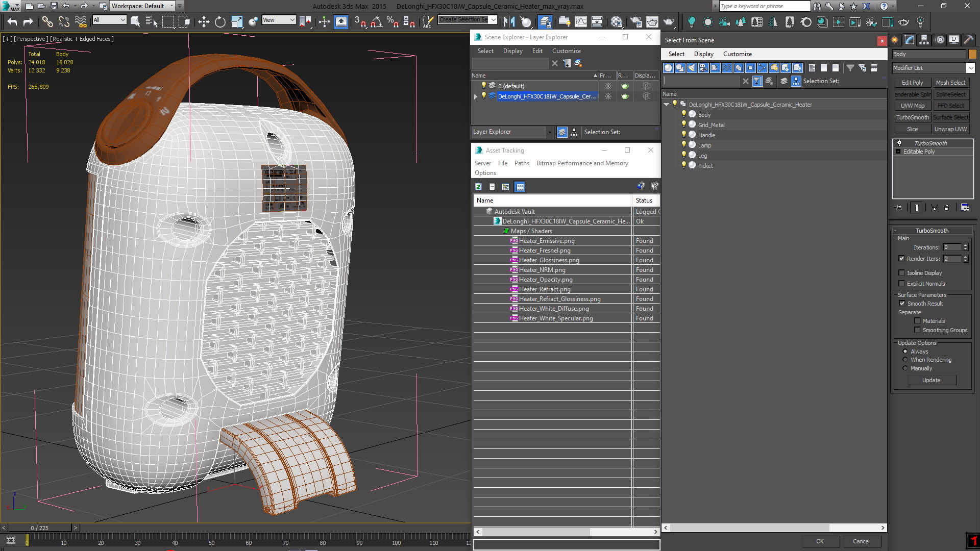The height and width of the screenshot is (551, 980).
Task: Click the Bind to Space Warp tool
Action: coord(81,21)
